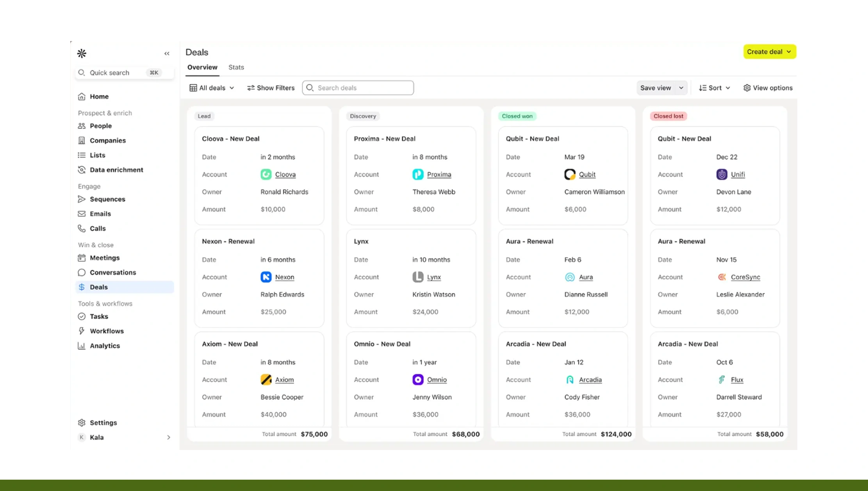Open the All deals dropdown

(212, 87)
